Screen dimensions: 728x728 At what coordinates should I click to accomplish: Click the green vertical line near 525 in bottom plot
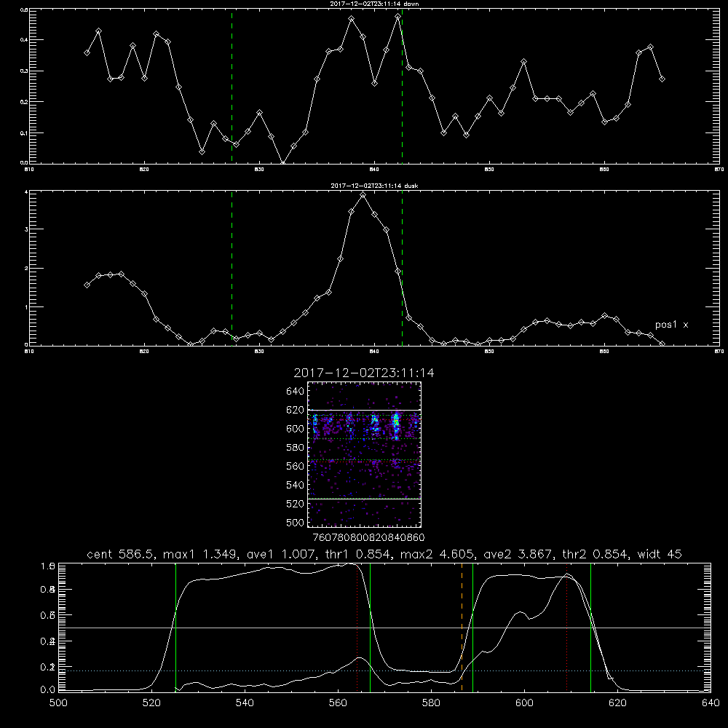click(x=175, y=627)
